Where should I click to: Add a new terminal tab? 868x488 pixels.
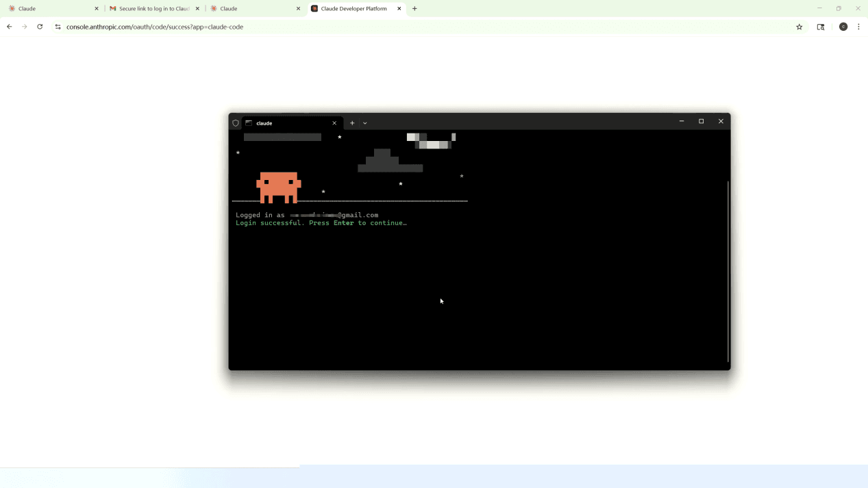click(352, 123)
